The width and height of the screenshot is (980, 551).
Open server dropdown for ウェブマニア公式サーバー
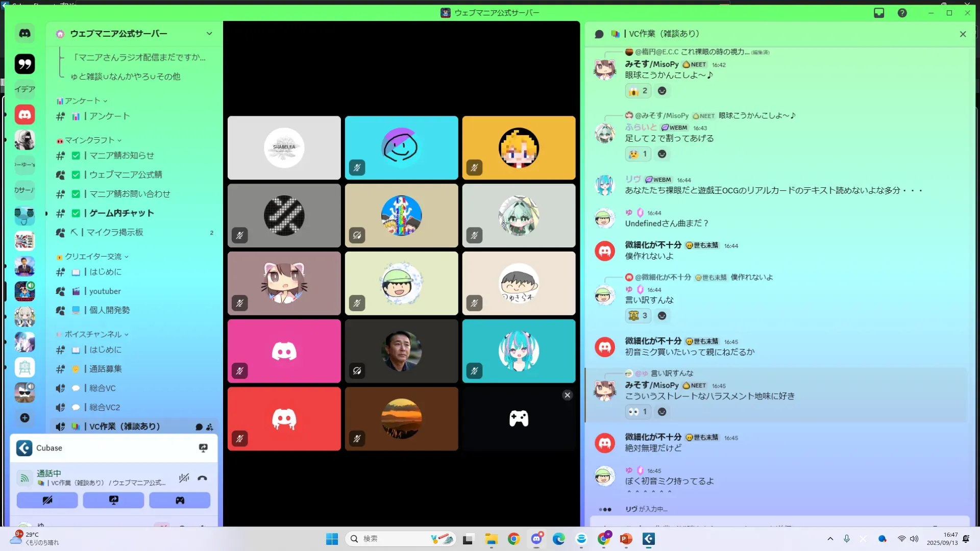pos(209,34)
